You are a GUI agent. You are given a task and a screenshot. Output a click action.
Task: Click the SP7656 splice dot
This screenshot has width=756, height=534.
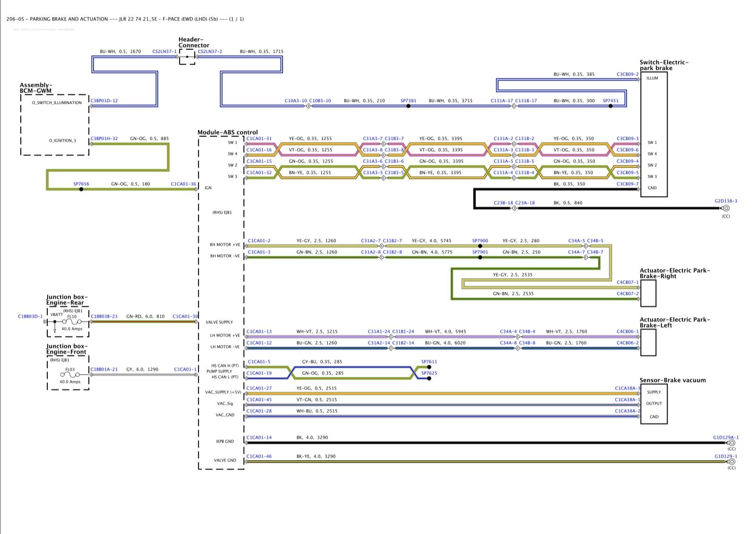[81, 189]
